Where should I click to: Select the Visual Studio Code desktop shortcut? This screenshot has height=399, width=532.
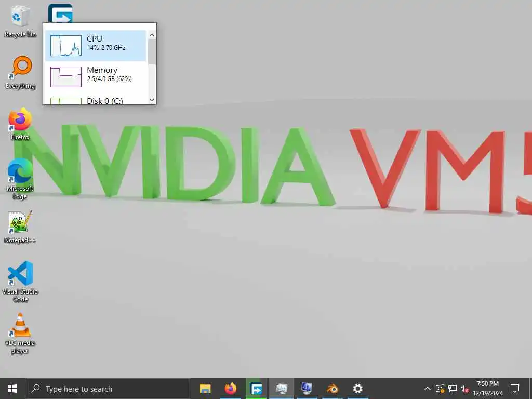(x=20, y=281)
